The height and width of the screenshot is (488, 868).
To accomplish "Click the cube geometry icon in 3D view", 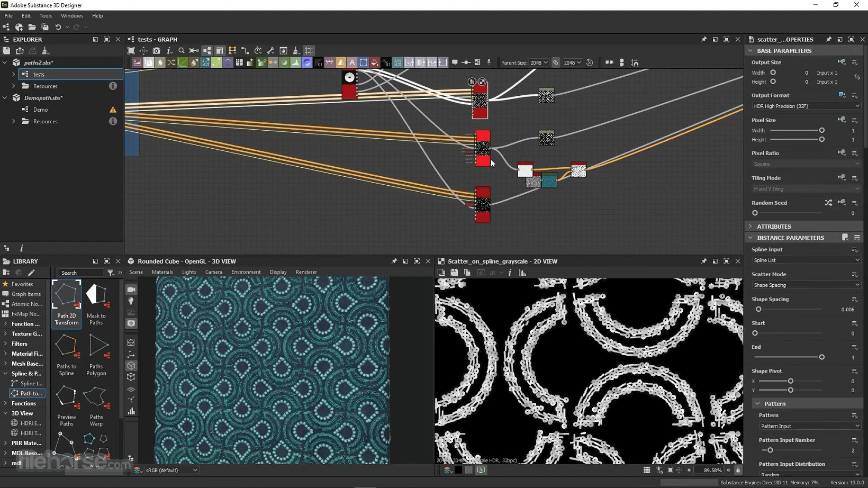I will click(131, 366).
